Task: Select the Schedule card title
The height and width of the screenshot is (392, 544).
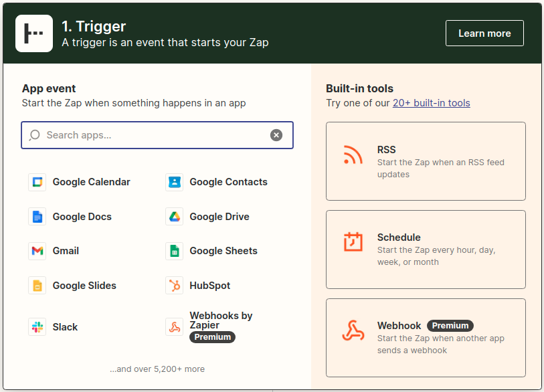Action: click(x=399, y=237)
